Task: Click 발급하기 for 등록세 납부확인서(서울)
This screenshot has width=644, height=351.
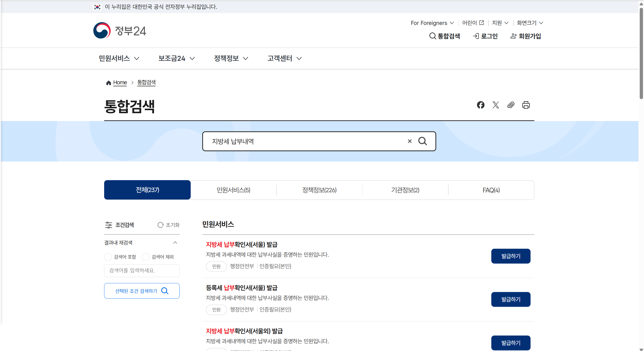Action: [511, 299]
